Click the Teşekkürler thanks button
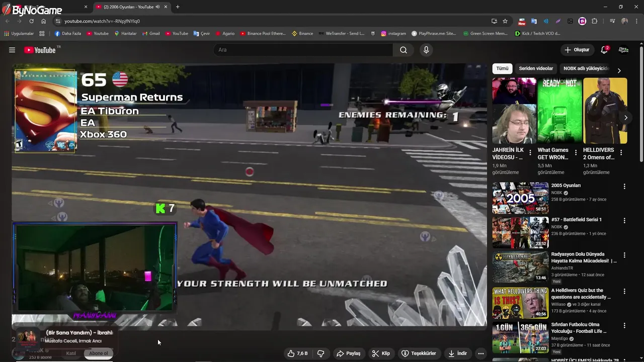The height and width of the screenshot is (362, 644). [x=419, y=353]
